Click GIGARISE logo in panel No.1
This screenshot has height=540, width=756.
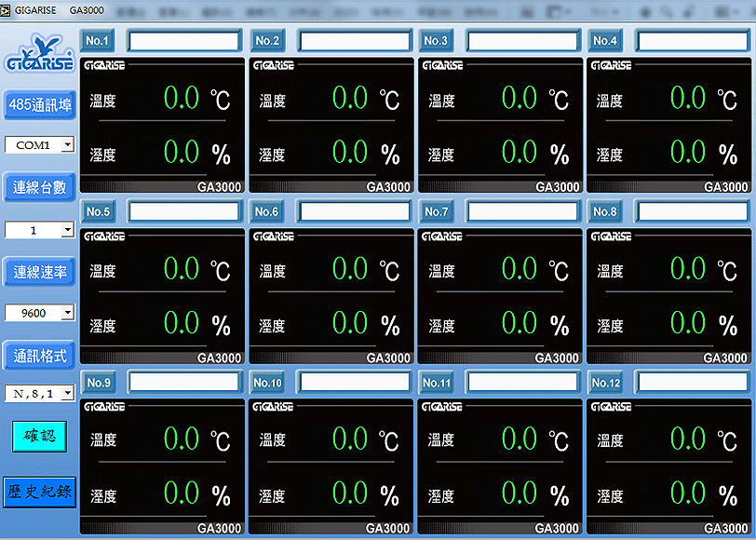pyautogui.click(x=104, y=65)
